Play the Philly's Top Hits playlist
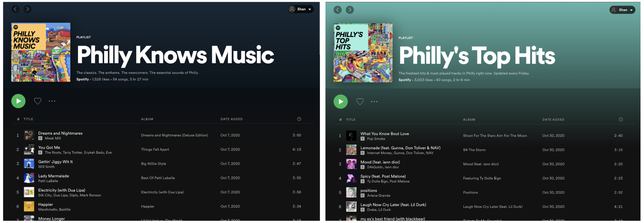The width and height of the screenshot is (644, 223). (x=341, y=102)
